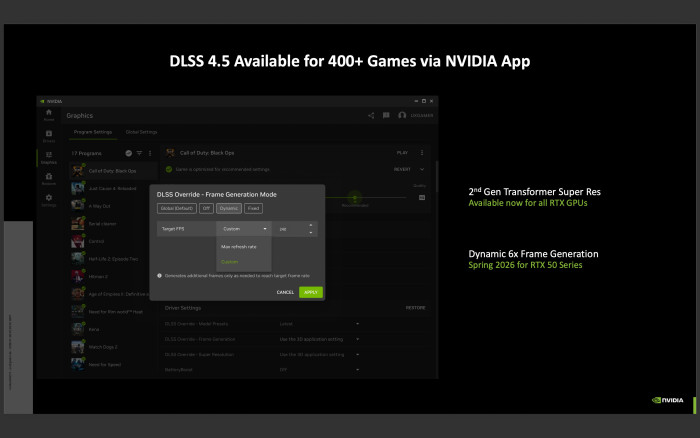Click the Call of Duty game thumbnail in header
The width and height of the screenshot is (700, 438).
point(170,153)
